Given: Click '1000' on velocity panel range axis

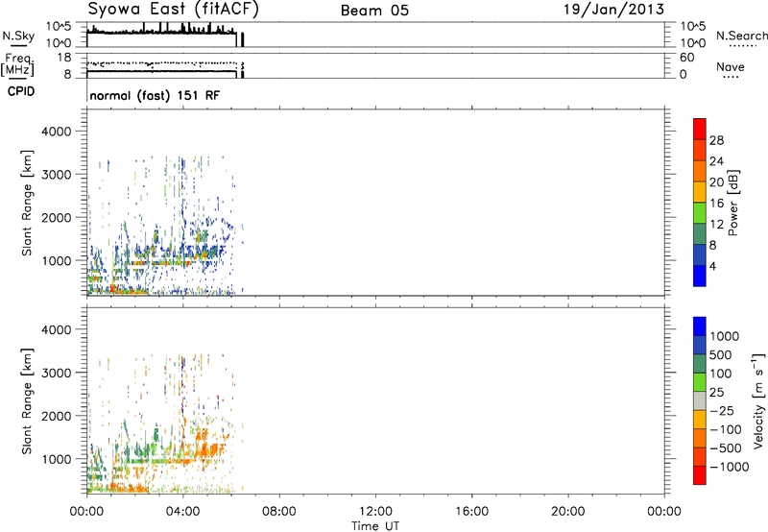Looking at the screenshot, I should [57, 458].
